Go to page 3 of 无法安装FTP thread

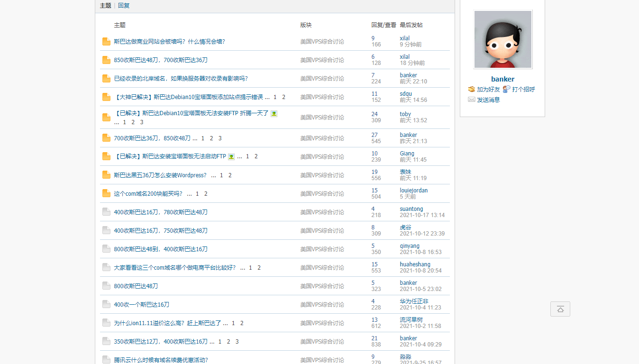tap(141, 122)
